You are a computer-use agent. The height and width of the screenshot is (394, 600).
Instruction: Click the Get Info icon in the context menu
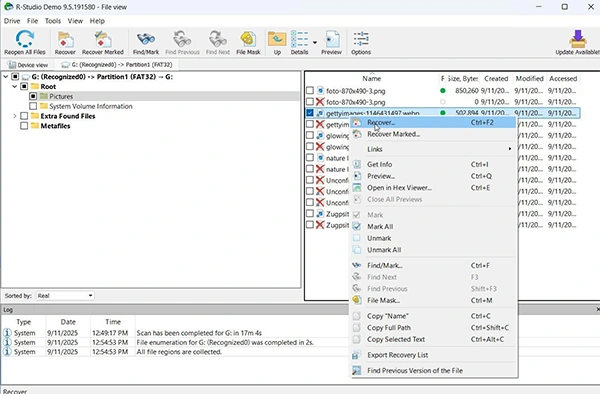[x=357, y=164]
